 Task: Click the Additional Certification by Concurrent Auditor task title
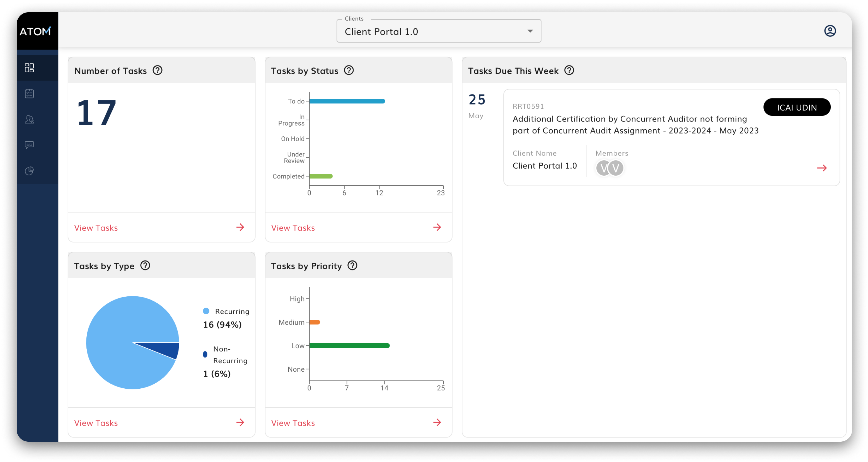(x=635, y=125)
